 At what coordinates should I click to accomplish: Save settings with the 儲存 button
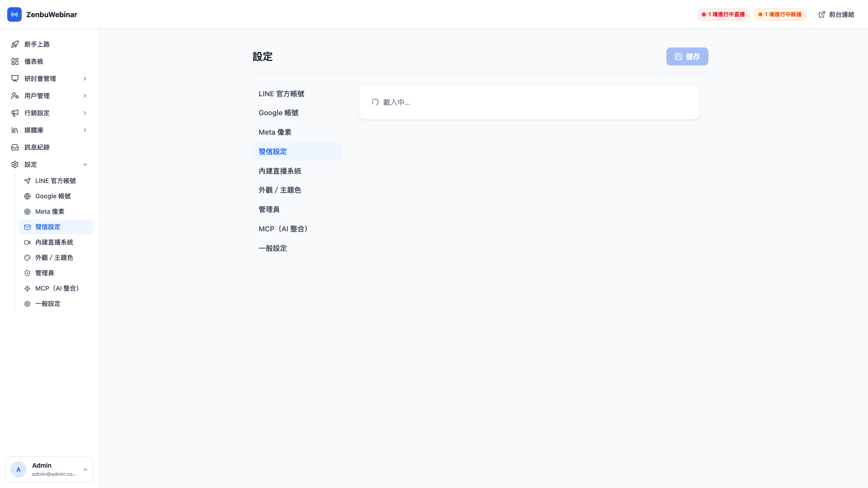[x=687, y=56]
